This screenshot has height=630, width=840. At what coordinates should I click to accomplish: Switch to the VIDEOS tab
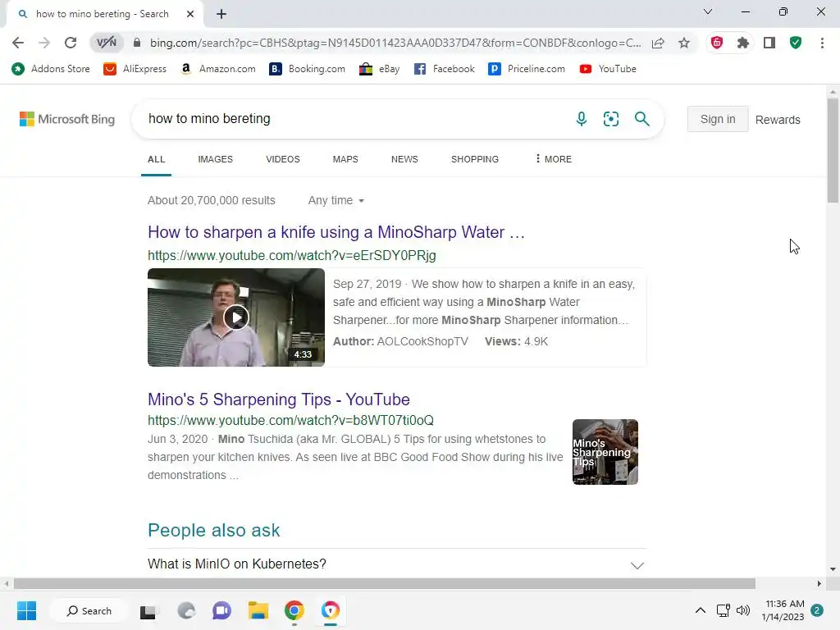(283, 159)
